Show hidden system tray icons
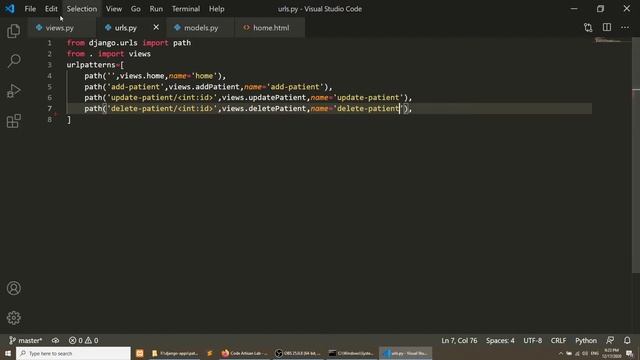The height and width of the screenshot is (360, 640). (560, 353)
